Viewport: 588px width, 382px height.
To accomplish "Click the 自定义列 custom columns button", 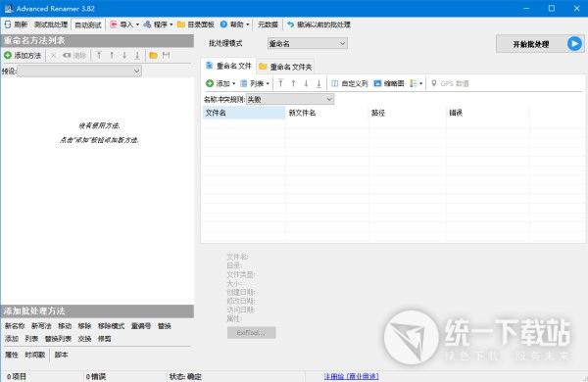I will tap(350, 83).
